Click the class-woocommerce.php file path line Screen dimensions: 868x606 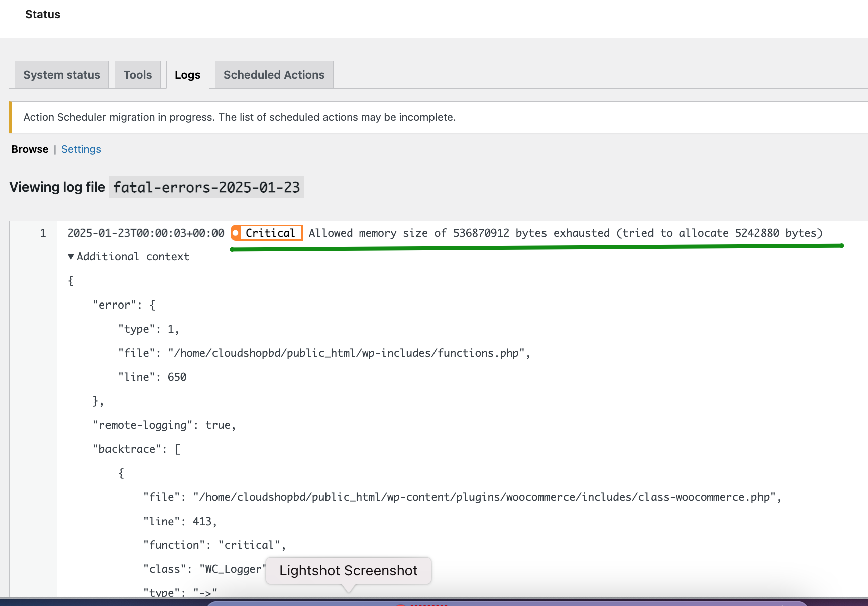[x=462, y=497]
